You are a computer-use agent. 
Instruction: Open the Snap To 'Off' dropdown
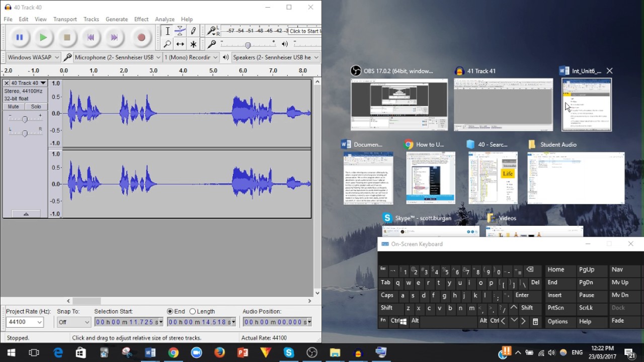73,322
